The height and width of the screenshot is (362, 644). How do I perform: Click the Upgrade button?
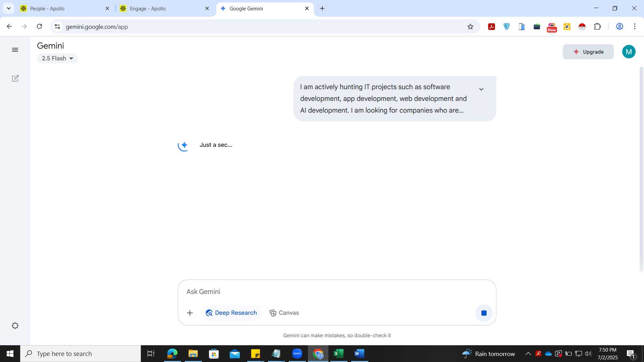(588, 52)
